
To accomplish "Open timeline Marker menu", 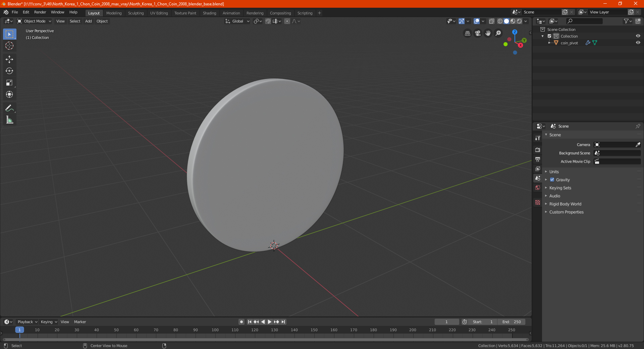I will [x=80, y=322].
